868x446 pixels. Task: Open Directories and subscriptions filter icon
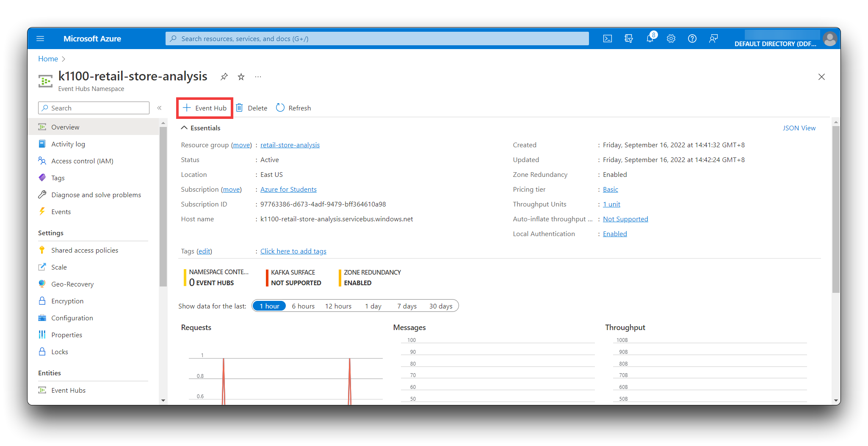click(x=629, y=39)
